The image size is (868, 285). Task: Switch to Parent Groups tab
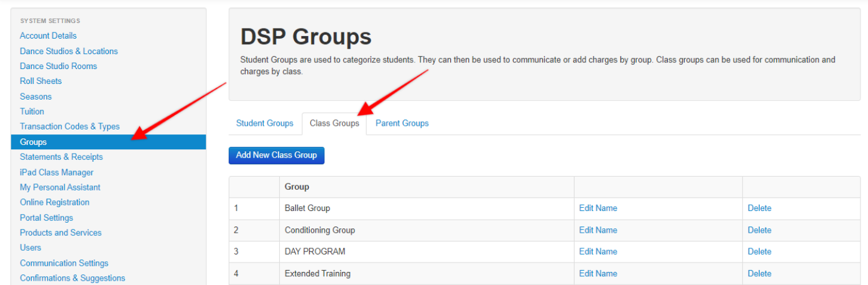(402, 123)
